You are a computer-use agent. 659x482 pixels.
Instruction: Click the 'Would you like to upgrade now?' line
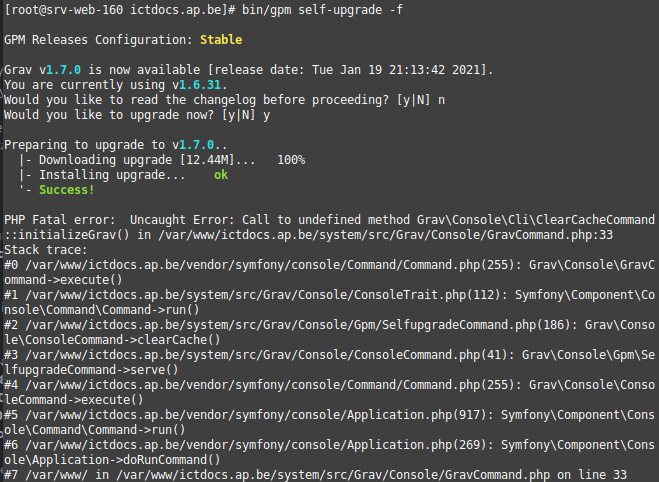(137, 115)
